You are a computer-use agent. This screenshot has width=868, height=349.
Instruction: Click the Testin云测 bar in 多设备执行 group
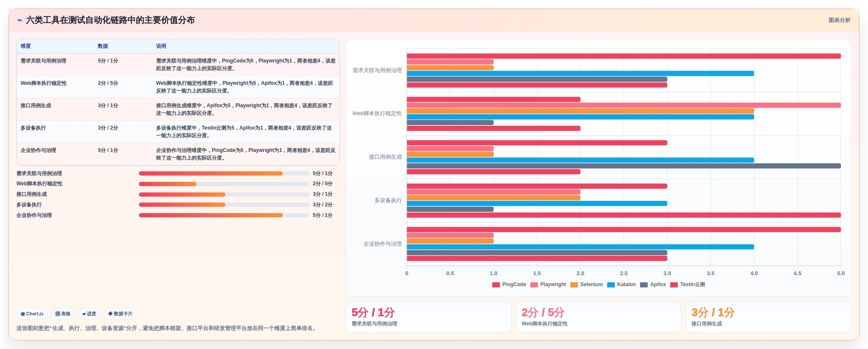[x=624, y=215]
